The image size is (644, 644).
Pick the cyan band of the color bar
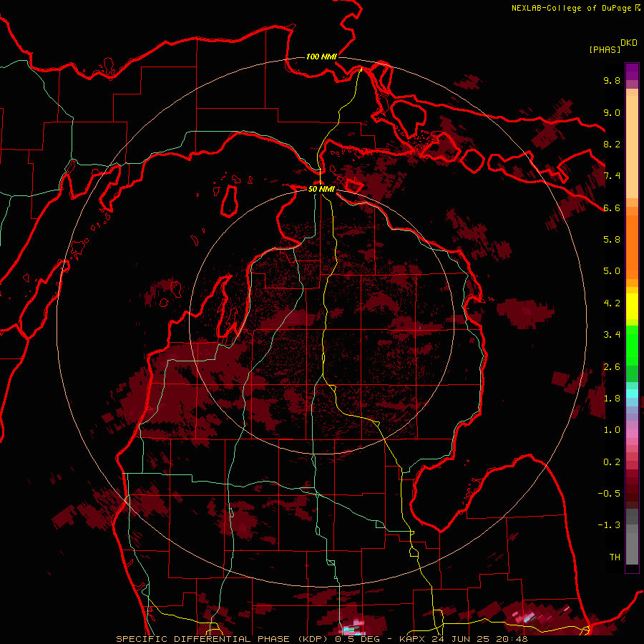(x=632, y=394)
